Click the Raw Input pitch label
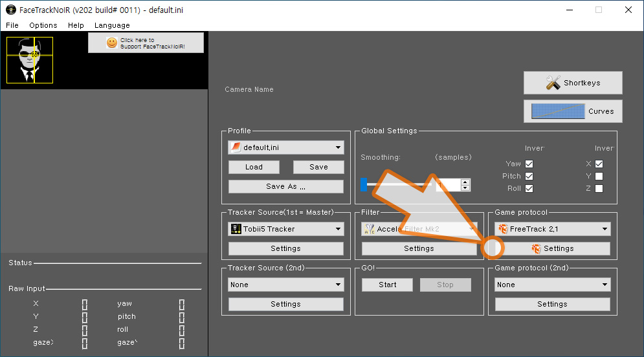Viewport: 644px width, 357px height. (x=126, y=316)
